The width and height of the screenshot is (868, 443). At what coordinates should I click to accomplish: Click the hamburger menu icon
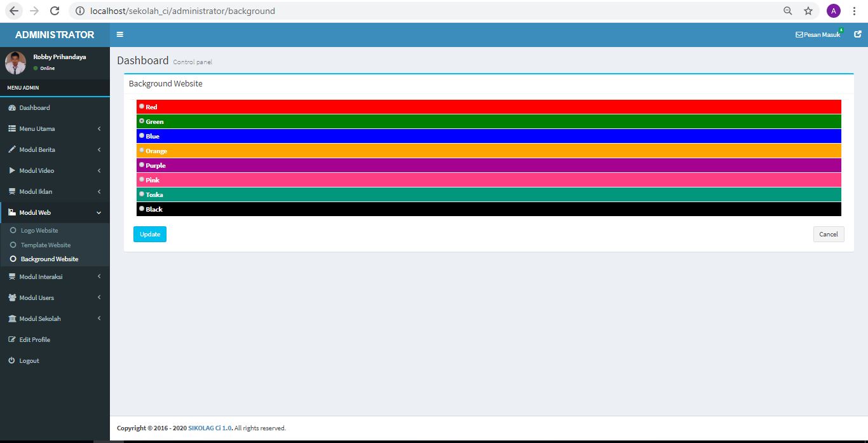[x=120, y=34]
